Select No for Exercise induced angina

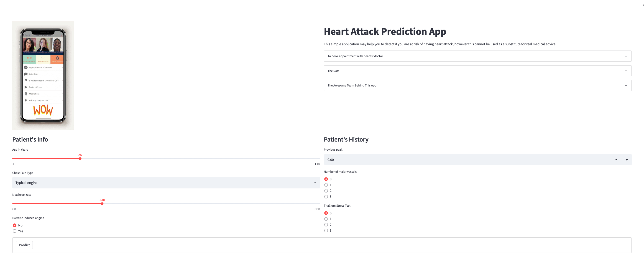click(15, 225)
